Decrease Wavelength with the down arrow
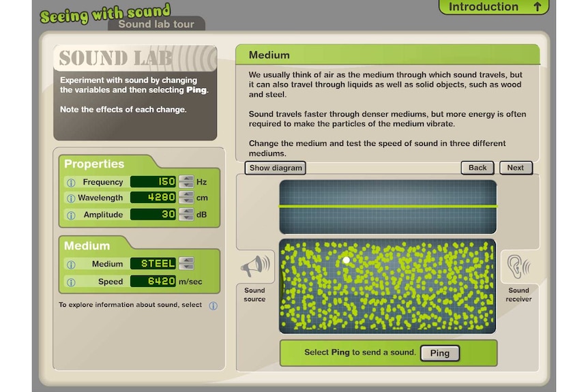Screen dimensions: 588x392 [x=186, y=200]
